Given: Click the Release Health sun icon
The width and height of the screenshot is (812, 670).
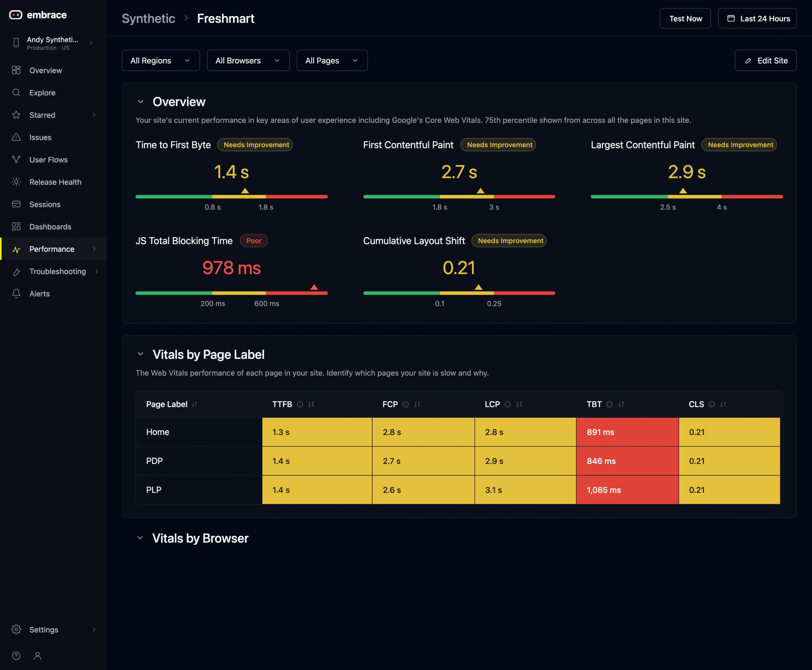Looking at the screenshot, I should (x=16, y=182).
